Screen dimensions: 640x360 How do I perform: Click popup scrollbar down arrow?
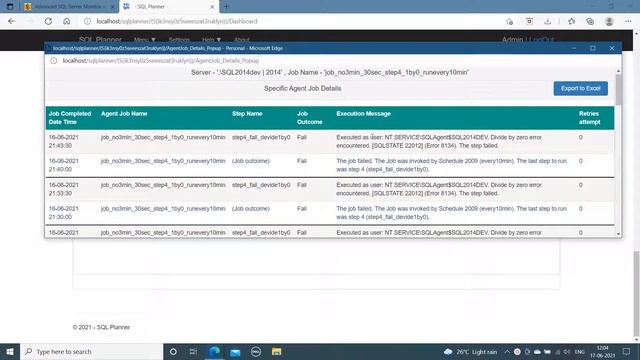pyautogui.click(x=618, y=234)
